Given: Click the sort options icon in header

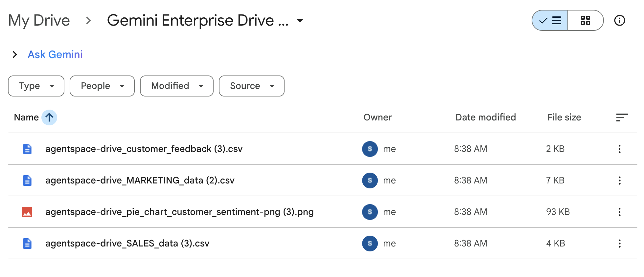Looking at the screenshot, I should pyautogui.click(x=622, y=117).
